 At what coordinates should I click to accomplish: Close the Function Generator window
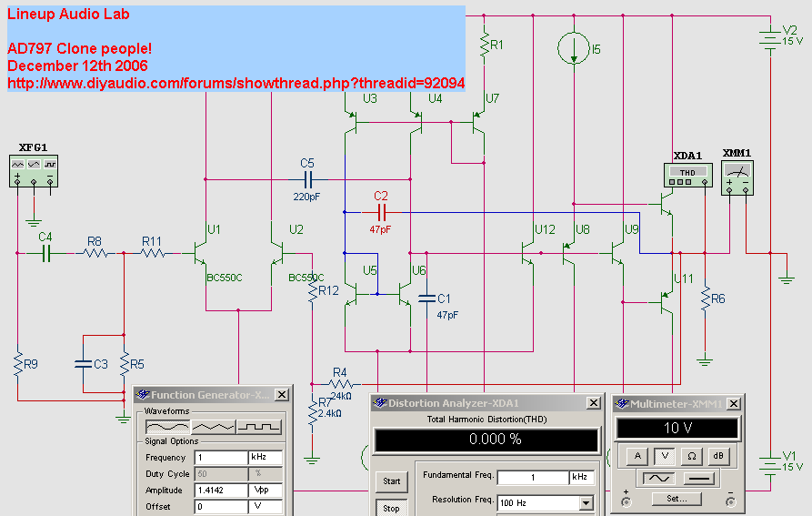pyautogui.click(x=281, y=395)
